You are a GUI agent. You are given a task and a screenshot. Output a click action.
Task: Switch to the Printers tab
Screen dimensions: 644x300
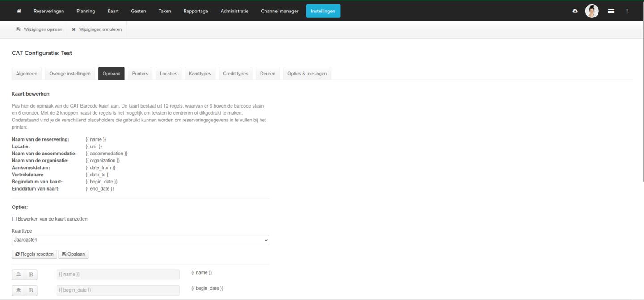(x=140, y=74)
